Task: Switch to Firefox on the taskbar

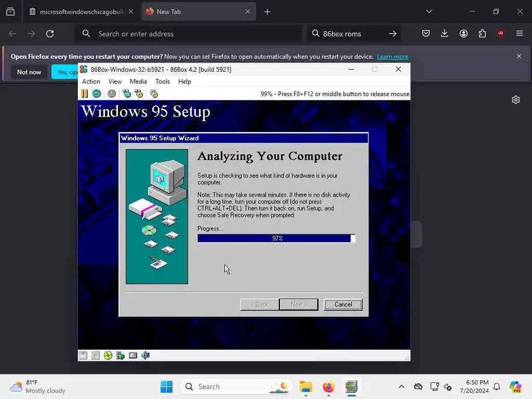Action: tap(328, 387)
